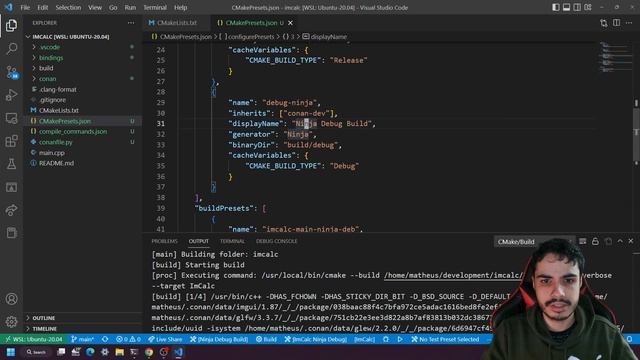Open the CMake/Build output channel dropdown
Image resolution: width=640 pixels, height=360 pixels.
533,242
